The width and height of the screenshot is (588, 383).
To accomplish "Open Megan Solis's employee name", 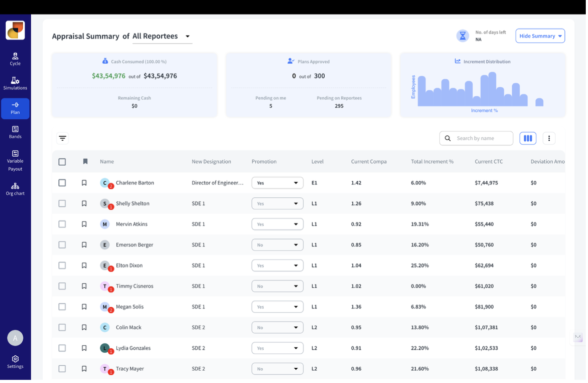I will [130, 307].
